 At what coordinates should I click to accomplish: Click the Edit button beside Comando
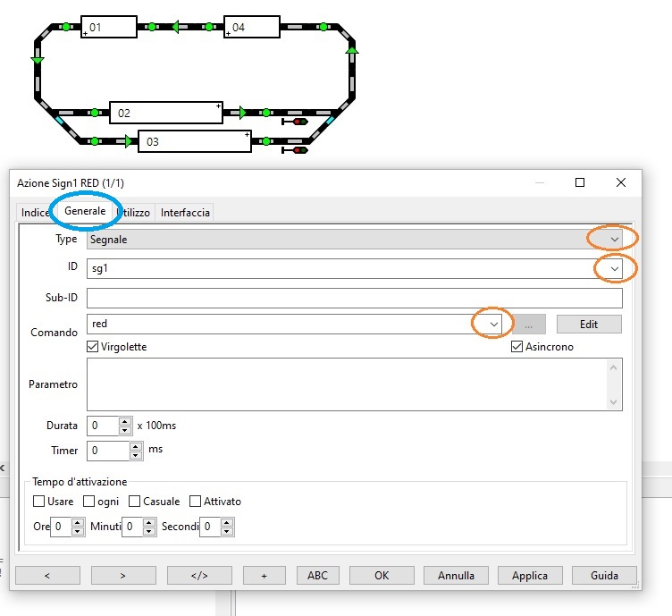tap(589, 324)
